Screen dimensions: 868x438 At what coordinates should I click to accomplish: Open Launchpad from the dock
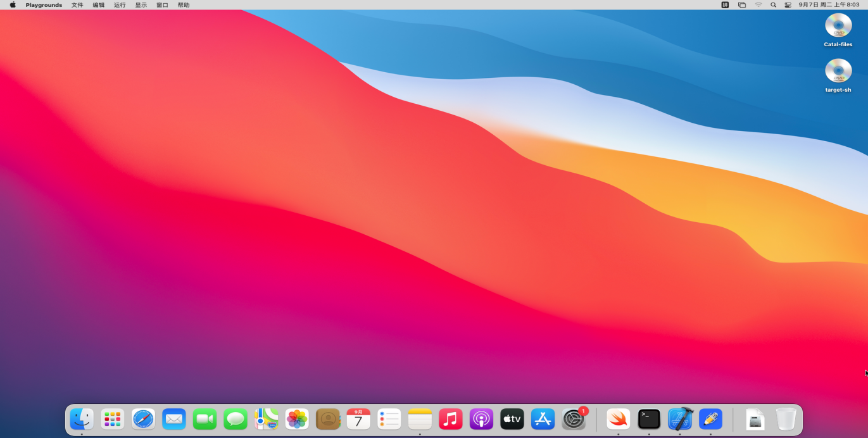[113, 419]
